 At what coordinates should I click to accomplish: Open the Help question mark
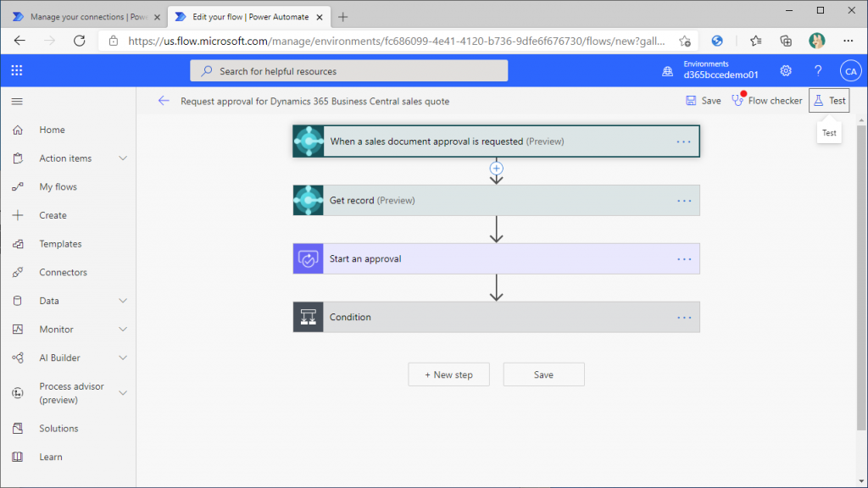click(x=818, y=71)
